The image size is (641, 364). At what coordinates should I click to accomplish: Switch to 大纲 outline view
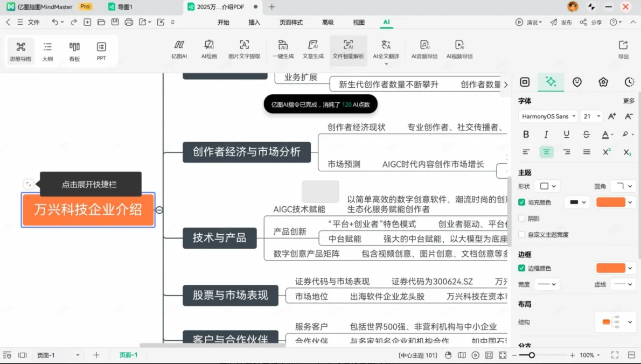[47, 51]
